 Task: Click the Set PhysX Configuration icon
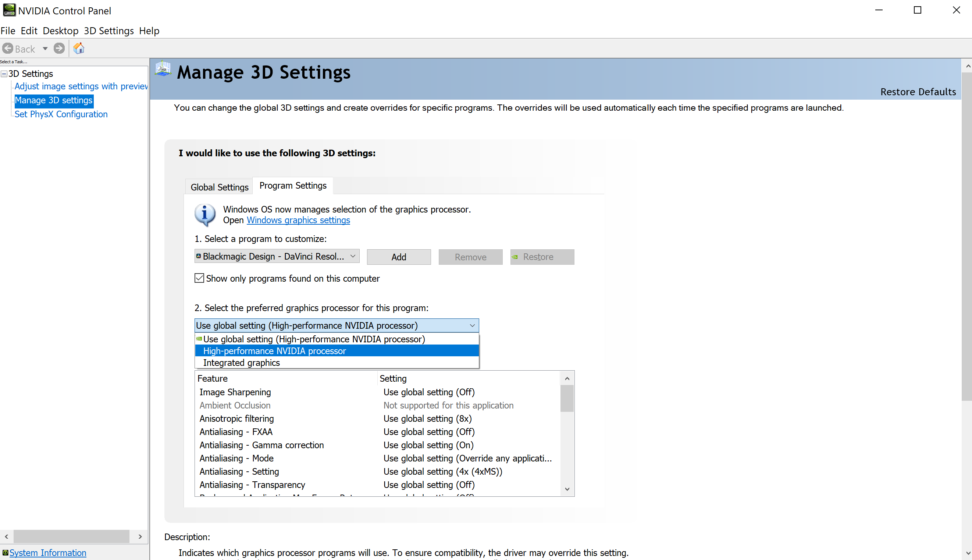click(61, 114)
